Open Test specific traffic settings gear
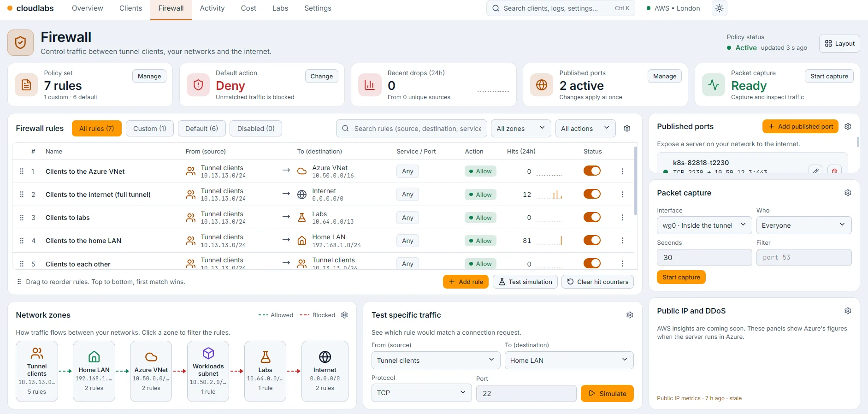The width and height of the screenshot is (868, 414). pos(630,315)
